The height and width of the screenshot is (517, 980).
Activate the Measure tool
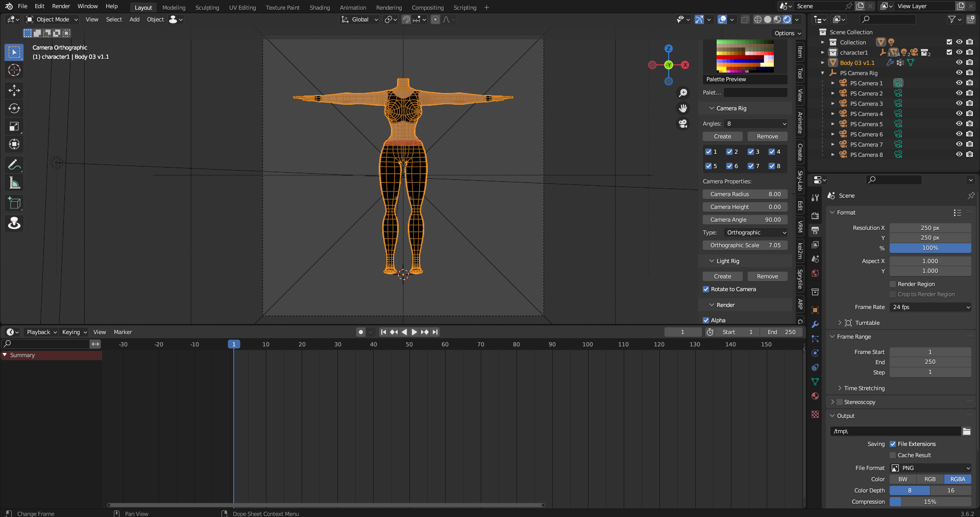pyautogui.click(x=14, y=183)
